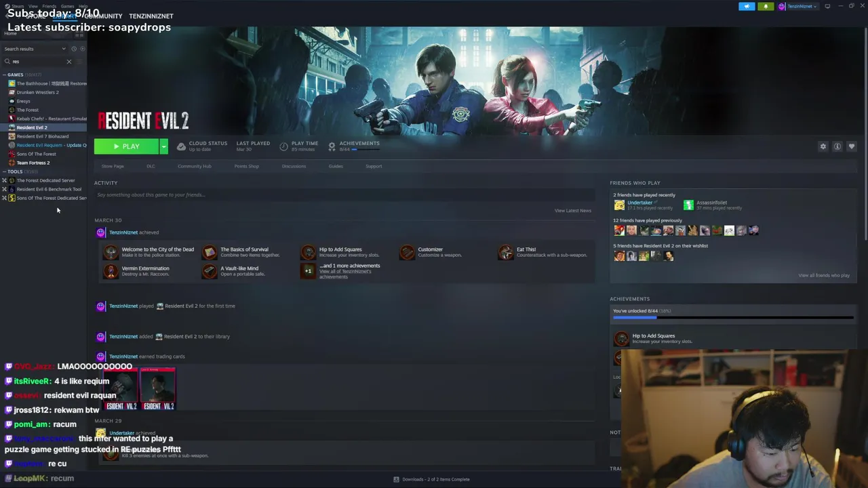The image size is (868, 488).
Task: Click 'View all friends who play' link
Action: pyautogui.click(x=823, y=275)
